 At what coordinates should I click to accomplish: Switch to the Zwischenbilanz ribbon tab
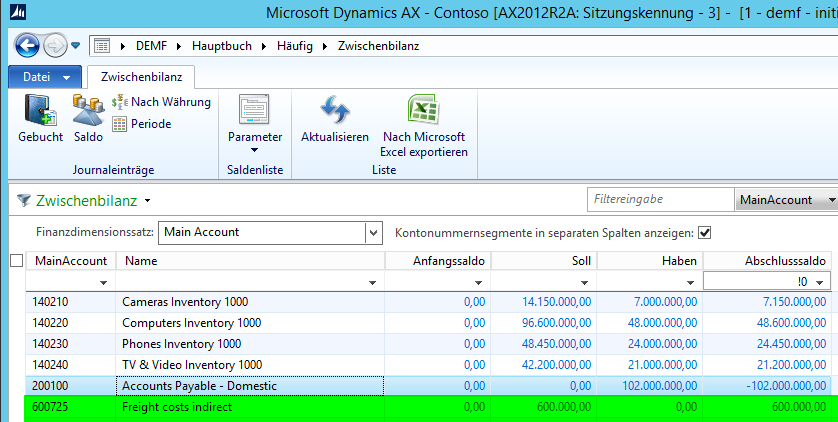tap(140, 77)
